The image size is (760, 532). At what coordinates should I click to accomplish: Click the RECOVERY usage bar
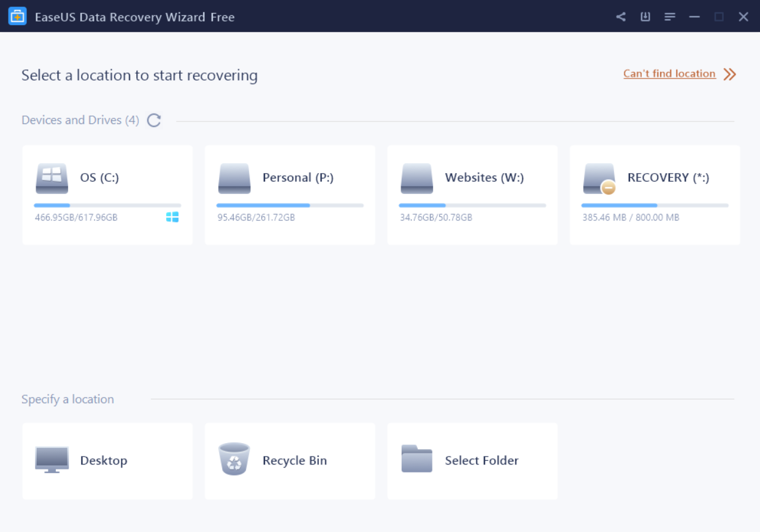tap(655, 205)
